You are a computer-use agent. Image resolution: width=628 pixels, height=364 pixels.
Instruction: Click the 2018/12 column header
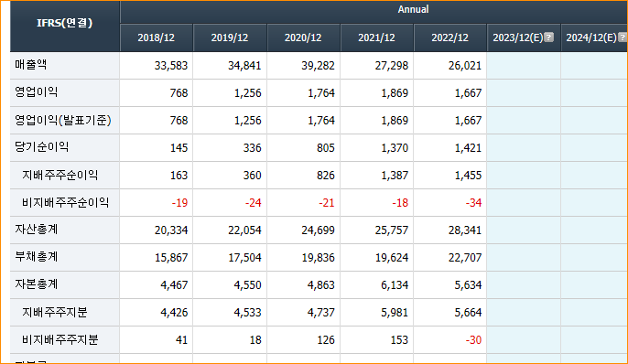[157, 37]
